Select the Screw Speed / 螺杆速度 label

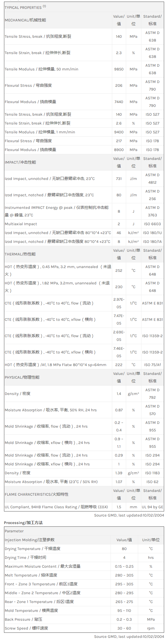point(26,628)
